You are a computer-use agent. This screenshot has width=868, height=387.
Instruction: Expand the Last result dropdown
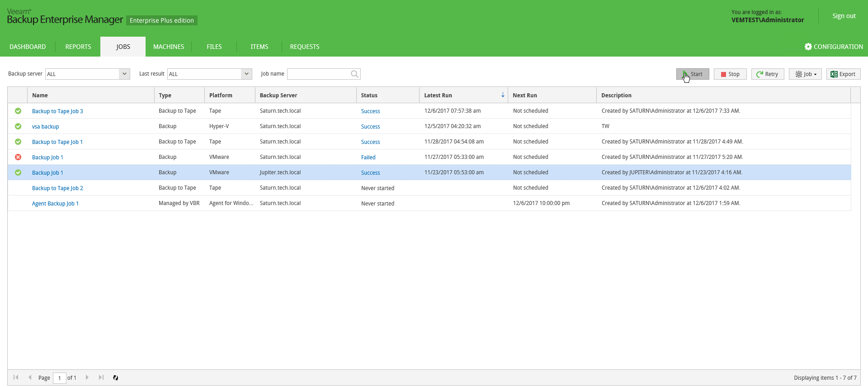[x=246, y=74]
